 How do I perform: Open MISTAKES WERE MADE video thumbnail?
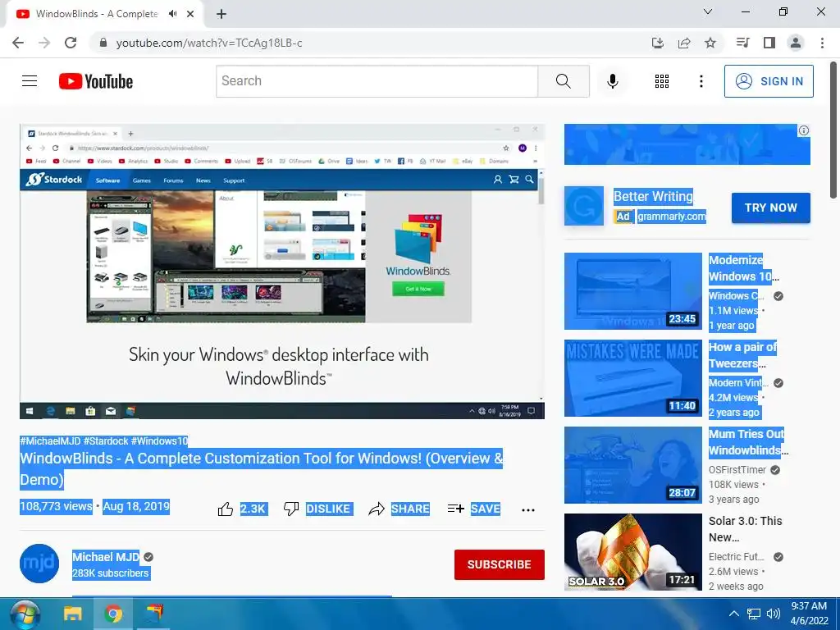[x=632, y=377]
